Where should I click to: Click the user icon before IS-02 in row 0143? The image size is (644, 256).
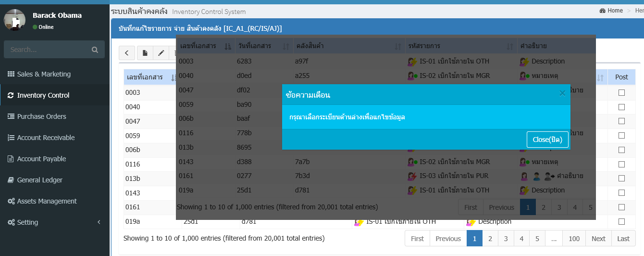click(x=412, y=162)
